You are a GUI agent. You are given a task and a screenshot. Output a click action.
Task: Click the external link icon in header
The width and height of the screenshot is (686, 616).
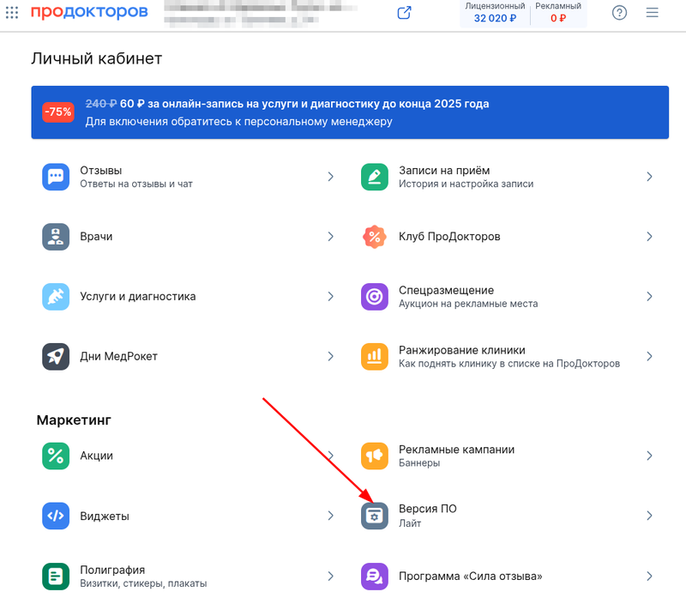[x=404, y=13]
